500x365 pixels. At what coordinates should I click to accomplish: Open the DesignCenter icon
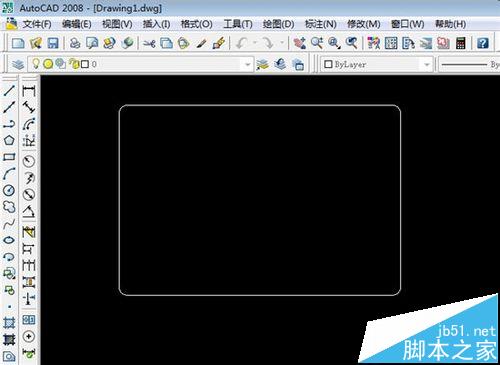click(x=391, y=43)
